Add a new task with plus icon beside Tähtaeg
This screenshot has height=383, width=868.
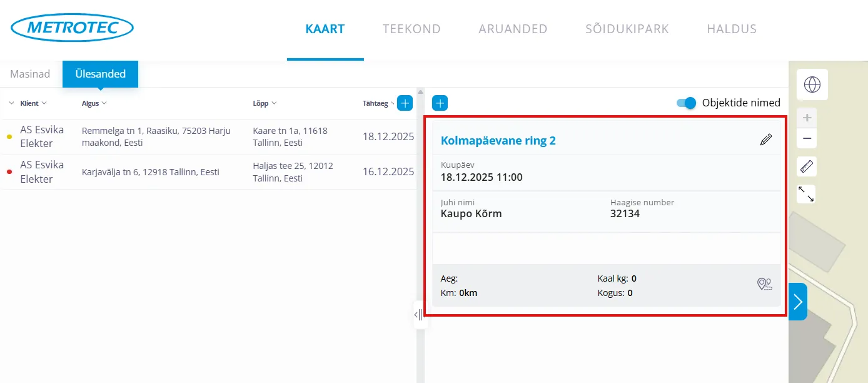(405, 103)
